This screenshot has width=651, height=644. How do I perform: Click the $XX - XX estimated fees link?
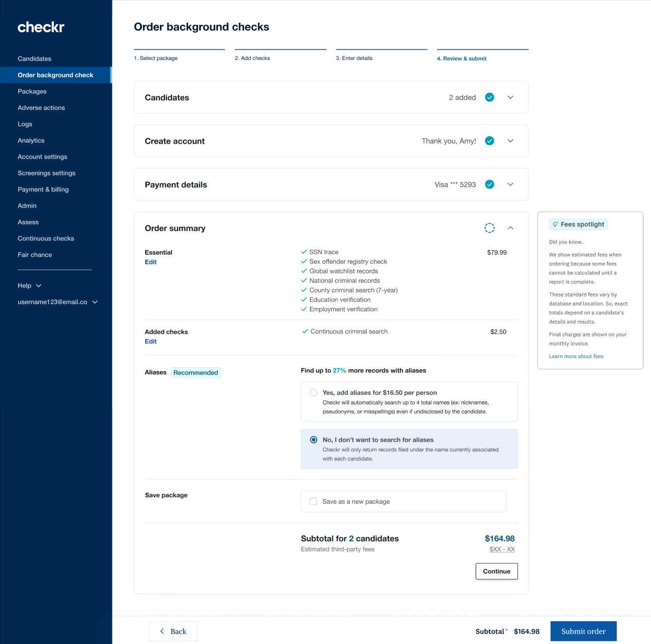(x=502, y=549)
